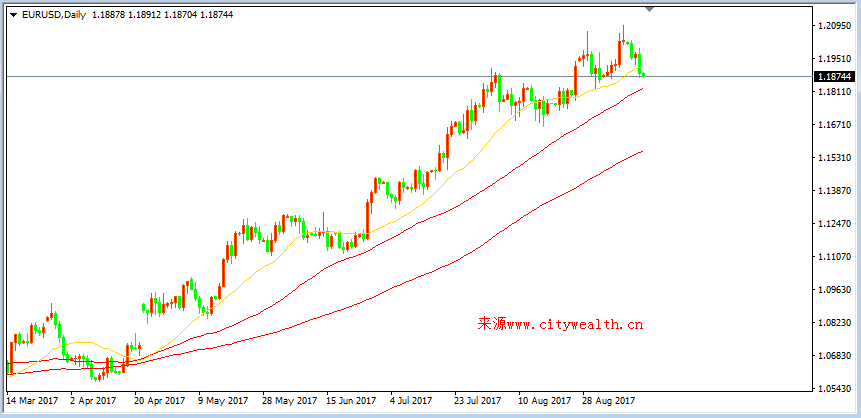Click the 1.15310 price scale label
The width and height of the screenshot is (861, 418).
click(835, 158)
